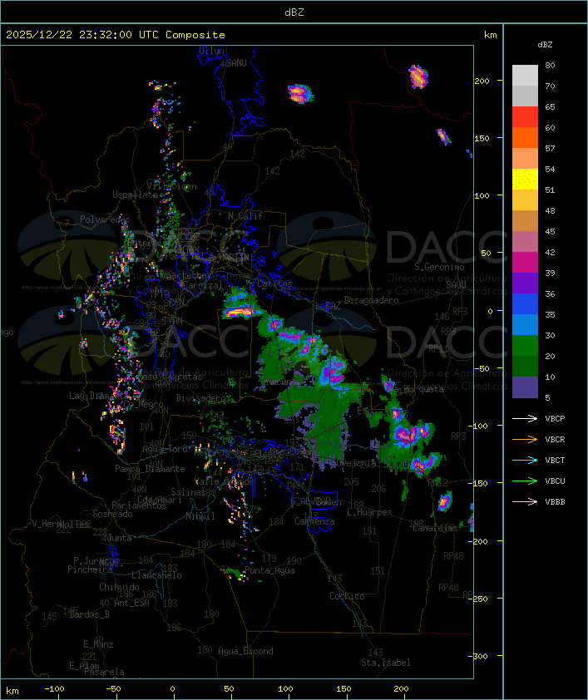The width and height of the screenshot is (588, 700).
Task: Click the 'km' unit label at top right
Action: tap(490, 35)
